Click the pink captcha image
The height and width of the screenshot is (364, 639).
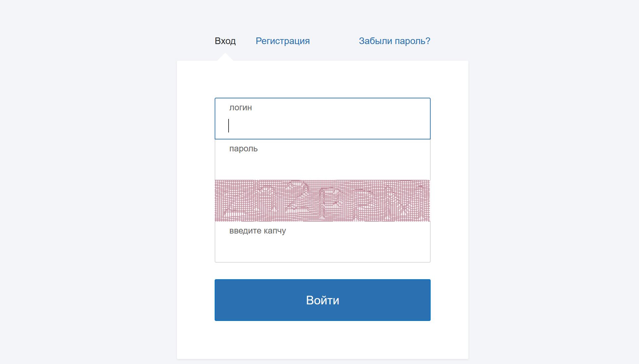(322, 201)
